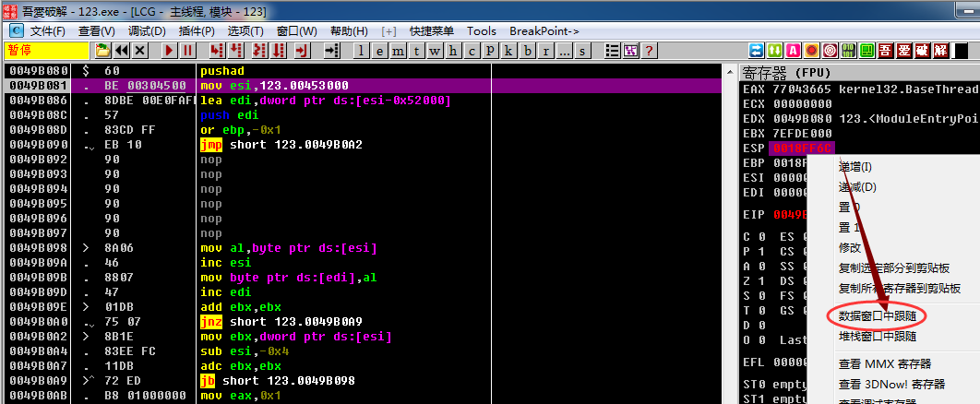The height and width of the screenshot is (404, 980).
Task: Open Executable modules with the e button
Action: 379,52
